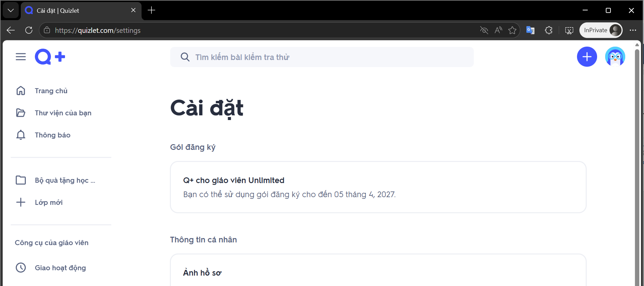The width and height of the screenshot is (644, 286).
Task: Refresh the page
Action: [29, 30]
